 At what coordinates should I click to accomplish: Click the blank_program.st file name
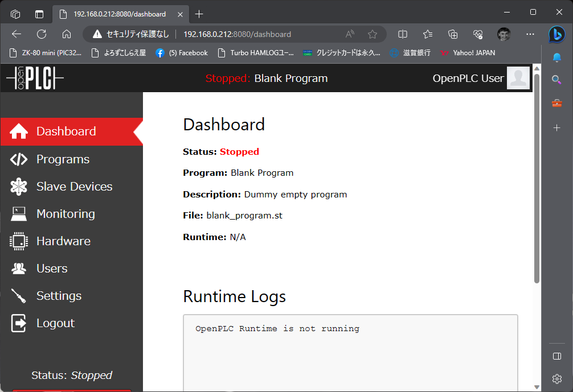pyautogui.click(x=244, y=216)
